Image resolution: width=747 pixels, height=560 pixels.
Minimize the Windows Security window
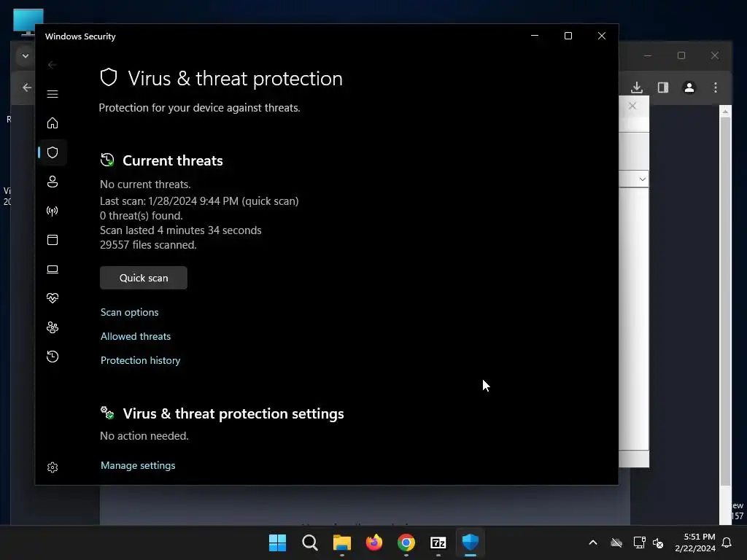(x=535, y=36)
